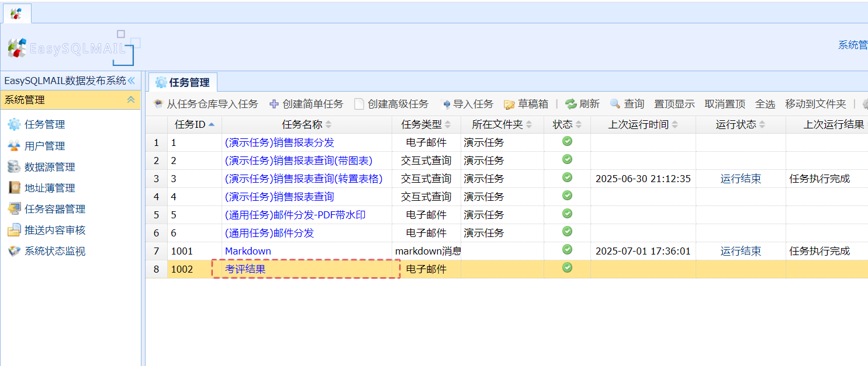Collapse the 系统管理 section
The image size is (868, 366).
click(x=131, y=100)
